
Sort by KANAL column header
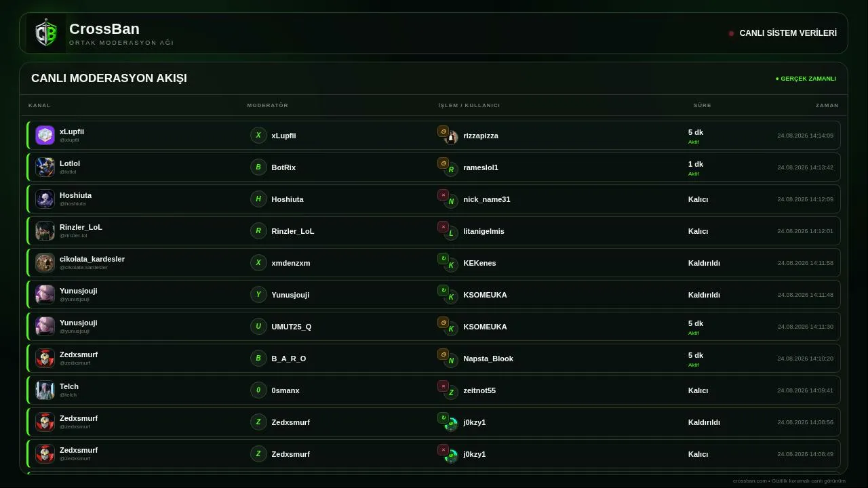tap(39, 105)
